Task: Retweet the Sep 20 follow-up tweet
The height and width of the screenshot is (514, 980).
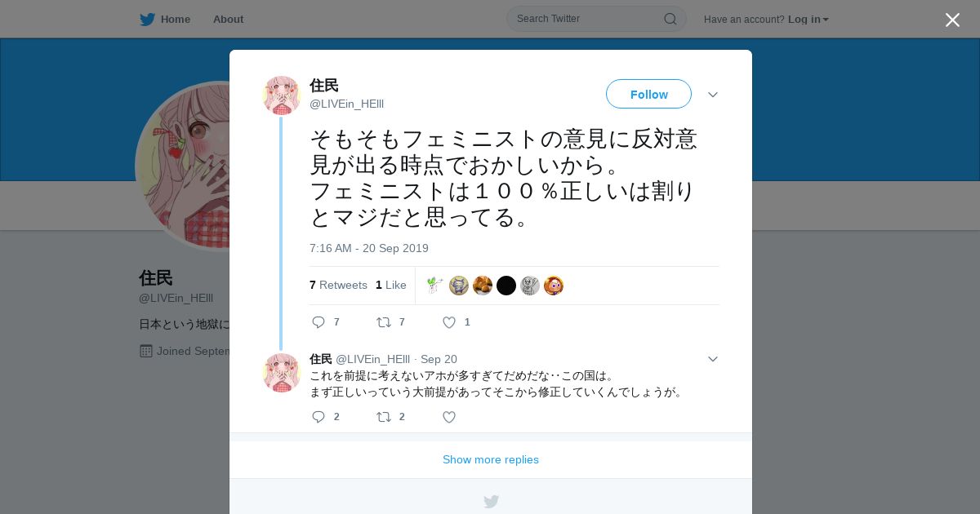Action: [383, 417]
